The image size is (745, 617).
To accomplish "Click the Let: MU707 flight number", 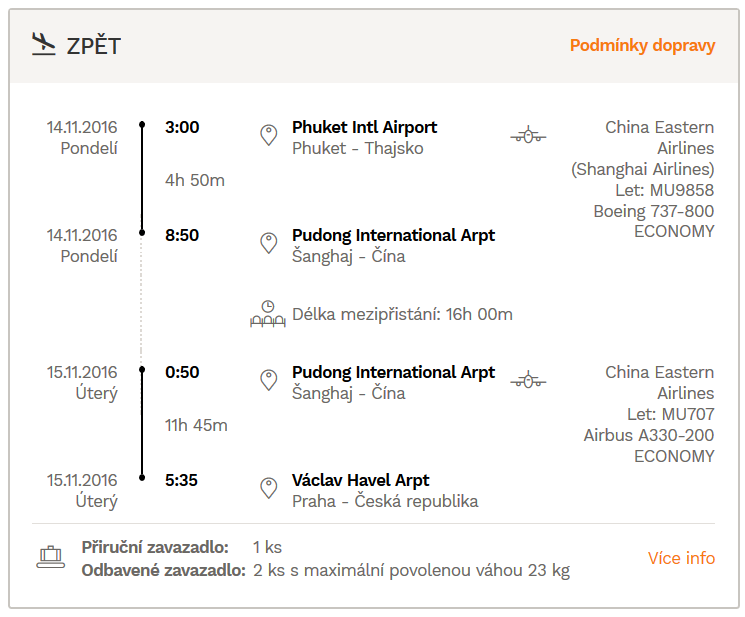I will (x=670, y=414).
